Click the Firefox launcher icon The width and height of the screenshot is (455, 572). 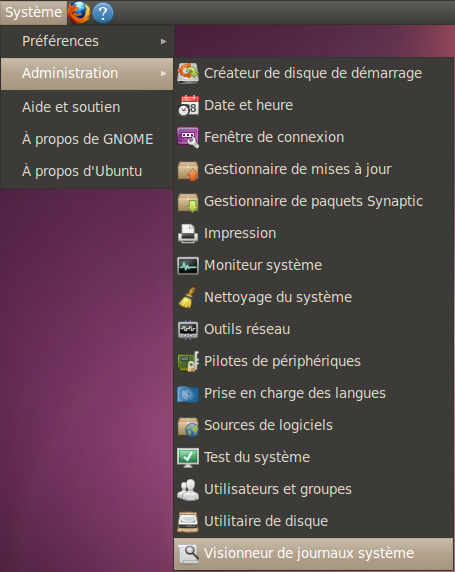(x=79, y=12)
